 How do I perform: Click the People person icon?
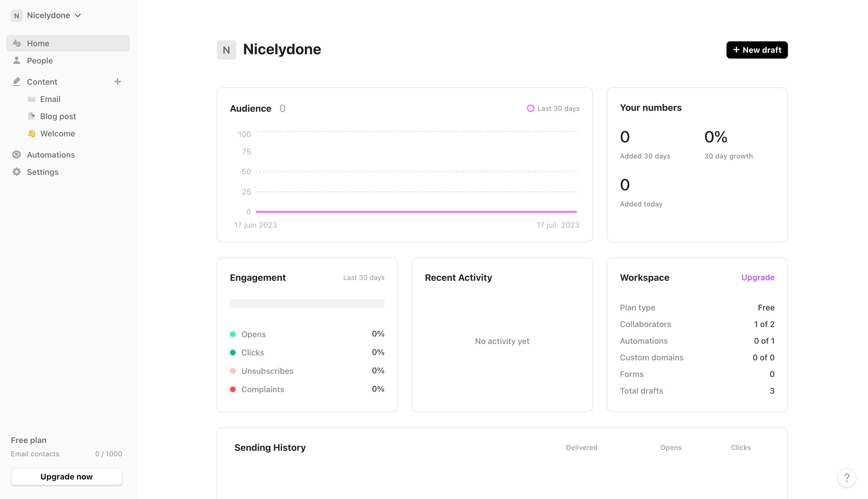17,60
